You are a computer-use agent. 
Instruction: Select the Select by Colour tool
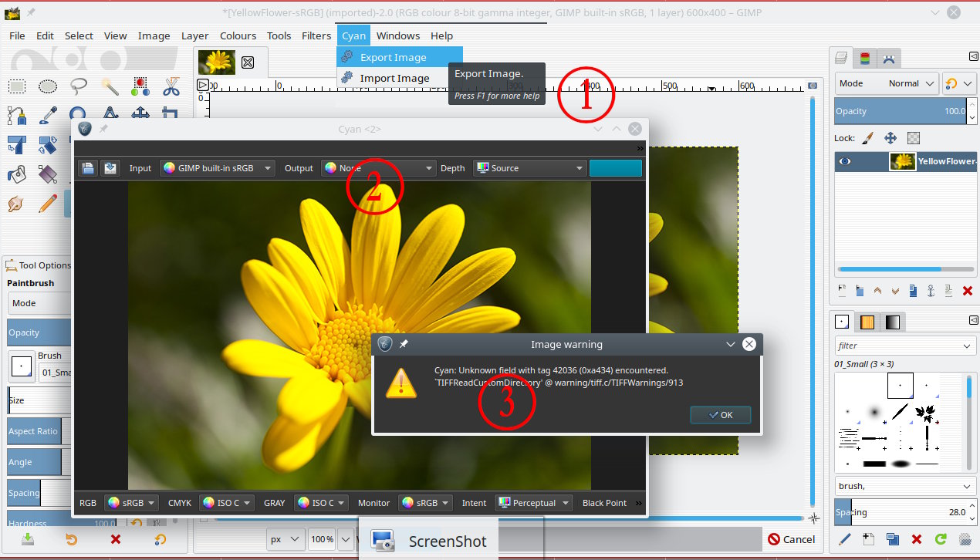coord(140,86)
